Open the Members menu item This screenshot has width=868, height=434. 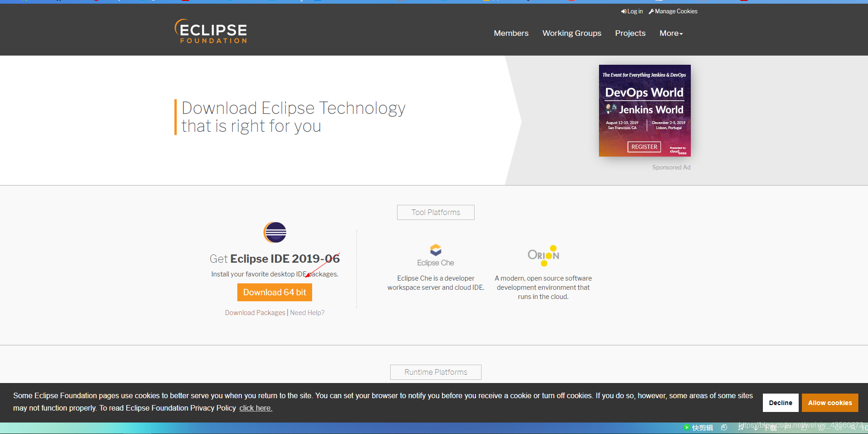(x=511, y=33)
